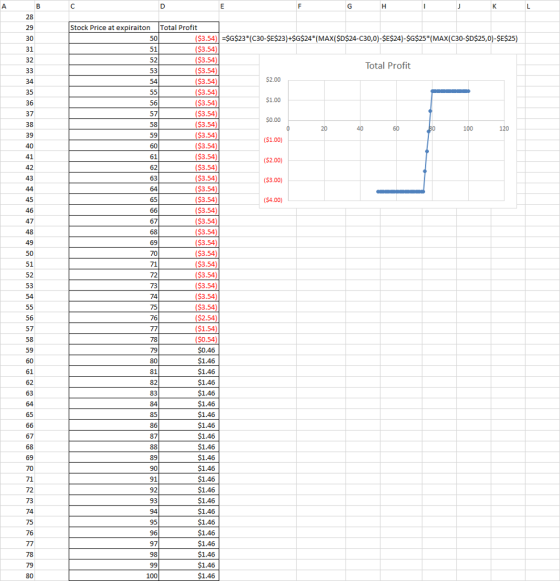Click the ($4.00) chart axis label
This screenshot has width=560, height=581.
[273, 200]
